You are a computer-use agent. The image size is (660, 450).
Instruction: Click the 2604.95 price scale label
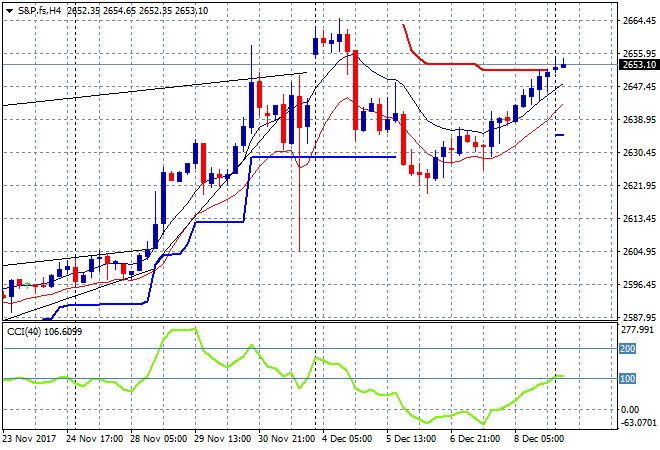[x=639, y=252]
